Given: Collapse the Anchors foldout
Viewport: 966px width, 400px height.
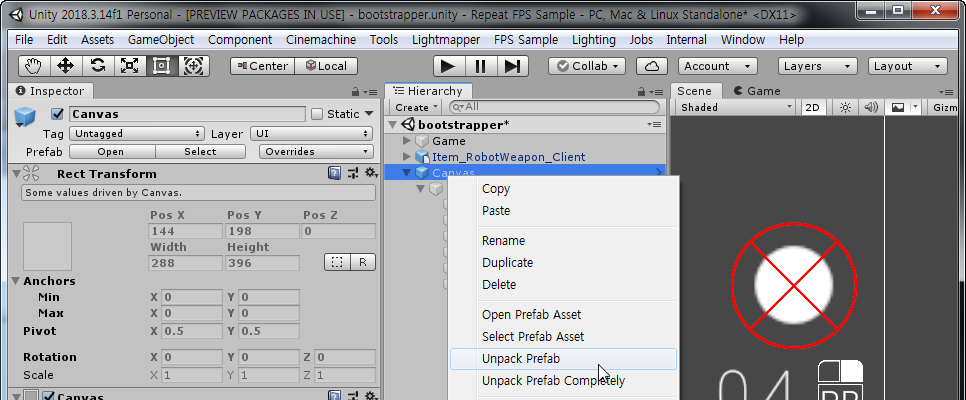Looking at the screenshot, I should (x=16, y=281).
